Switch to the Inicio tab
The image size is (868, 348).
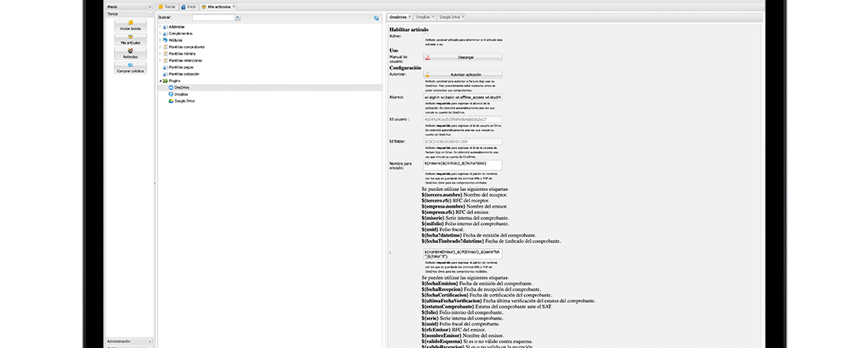188,6
